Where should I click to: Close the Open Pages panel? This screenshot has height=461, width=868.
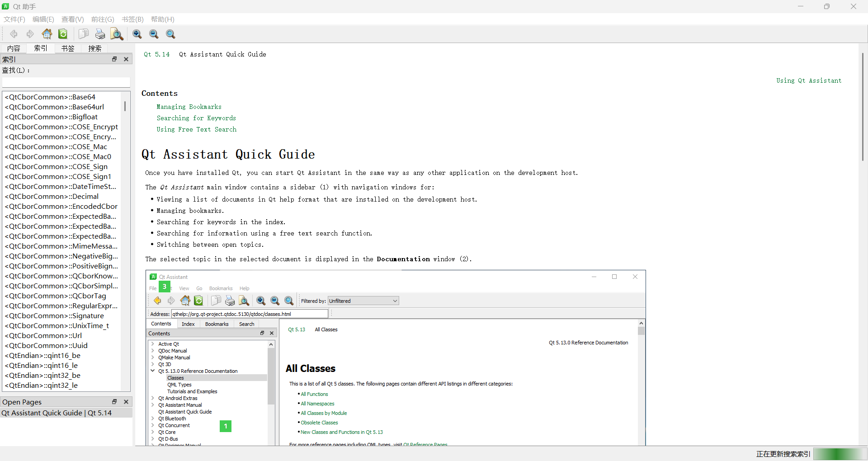[x=126, y=402]
